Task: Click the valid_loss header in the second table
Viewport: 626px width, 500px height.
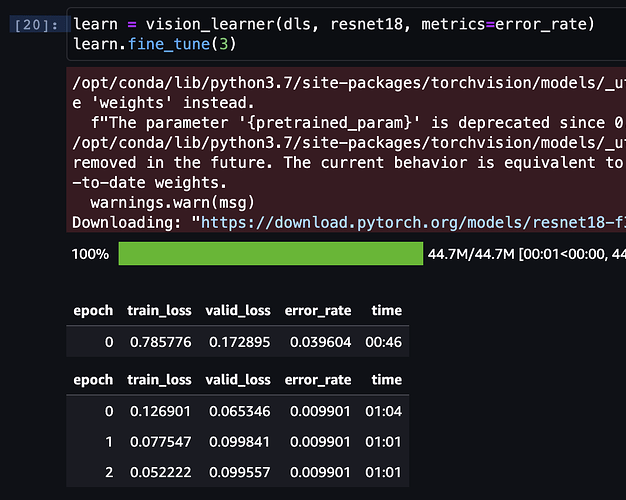Action: tap(239, 380)
